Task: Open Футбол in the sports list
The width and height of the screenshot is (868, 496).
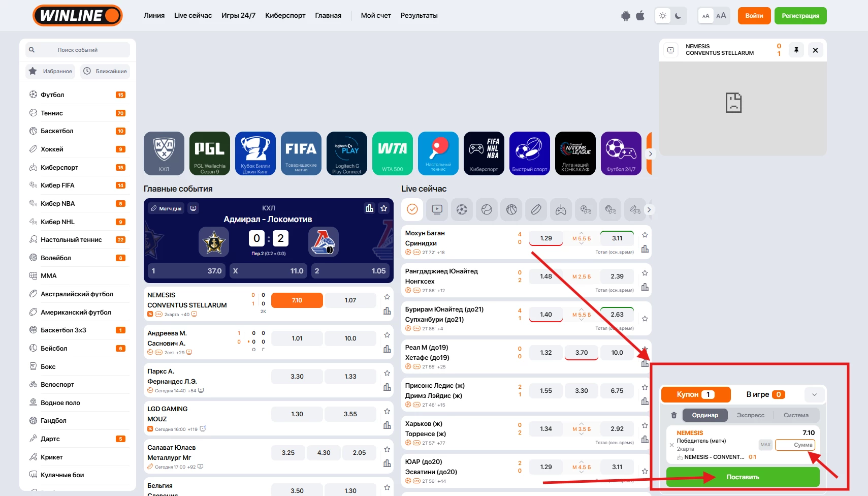Action: click(x=78, y=95)
